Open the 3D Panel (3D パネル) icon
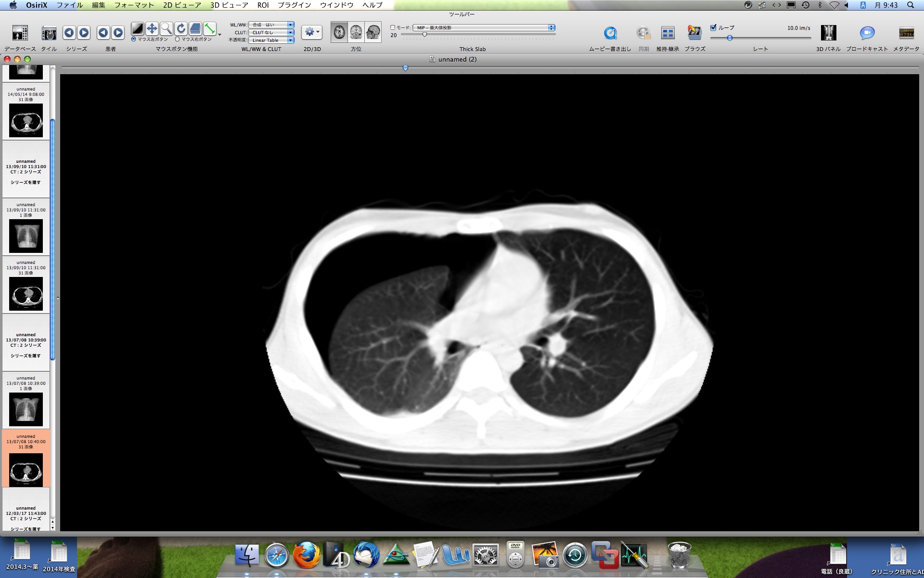The image size is (924, 578). pyautogui.click(x=828, y=33)
